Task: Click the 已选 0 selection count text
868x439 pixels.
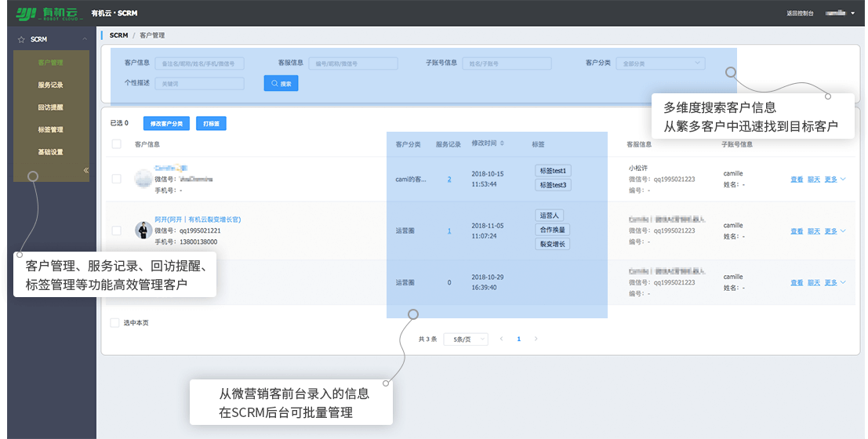Action: click(x=119, y=123)
